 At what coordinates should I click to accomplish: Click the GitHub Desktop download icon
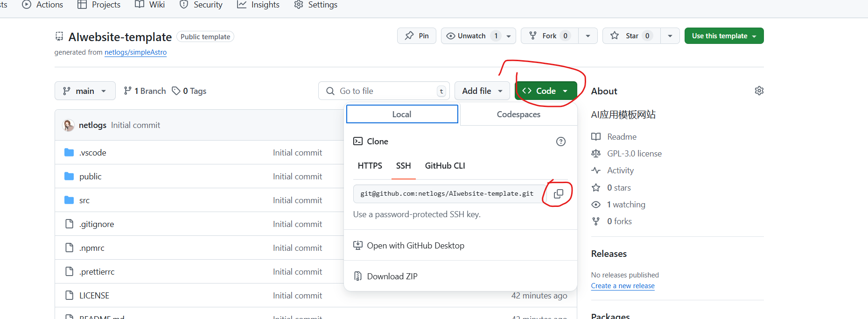pyautogui.click(x=358, y=245)
